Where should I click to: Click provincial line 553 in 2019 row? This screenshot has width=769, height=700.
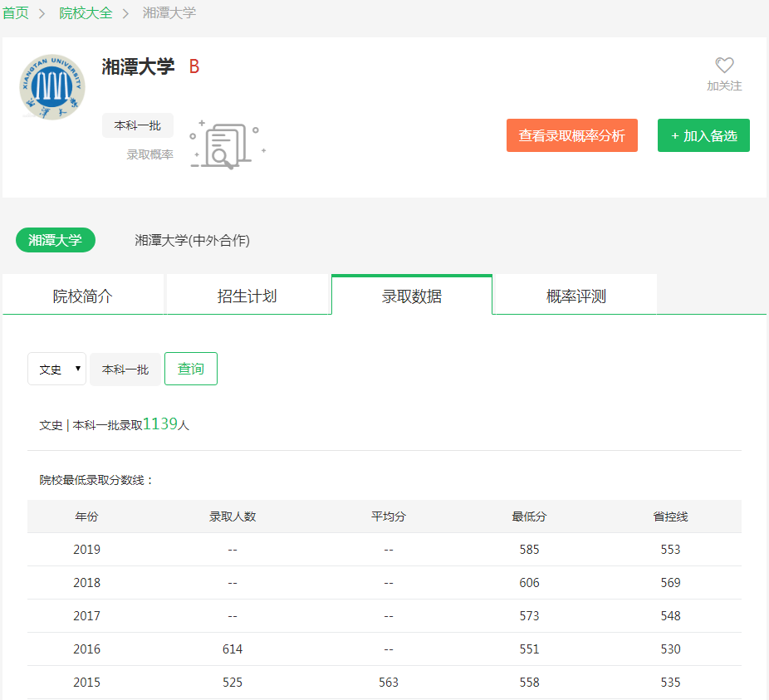pyautogui.click(x=670, y=550)
